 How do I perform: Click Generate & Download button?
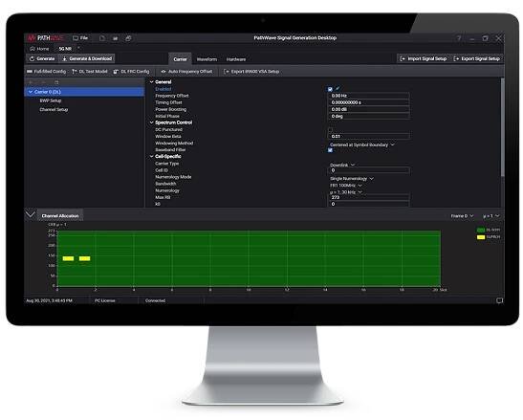(87, 58)
